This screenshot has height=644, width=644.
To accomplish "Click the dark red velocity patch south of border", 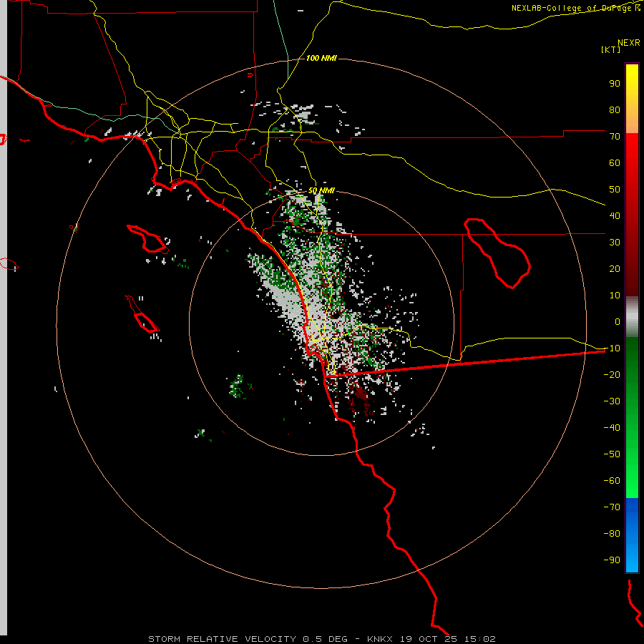I will coord(361,394).
